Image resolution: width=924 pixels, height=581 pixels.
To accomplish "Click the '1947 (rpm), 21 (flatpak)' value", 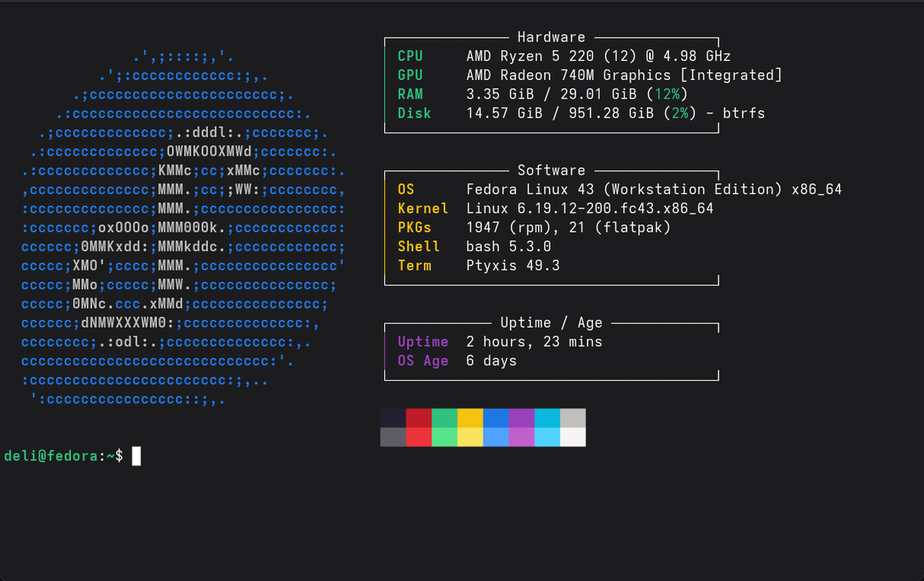I will point(568,227).
